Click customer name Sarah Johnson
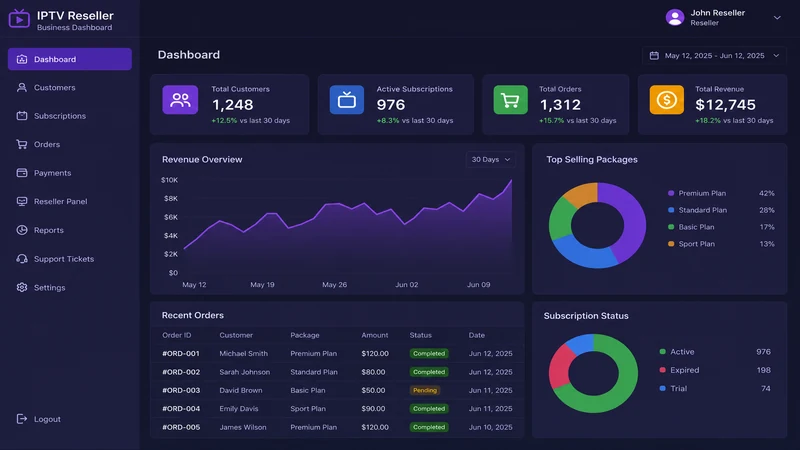Screen dimensions: 800x450 coord(244,372)
